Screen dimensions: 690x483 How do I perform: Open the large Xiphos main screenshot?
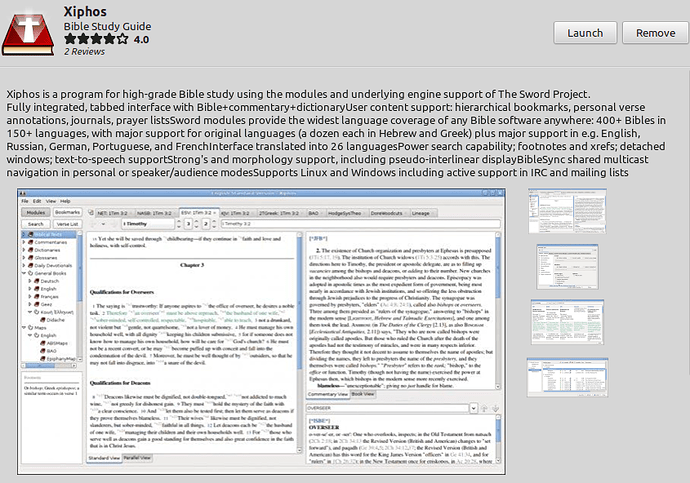click(261, 332)
